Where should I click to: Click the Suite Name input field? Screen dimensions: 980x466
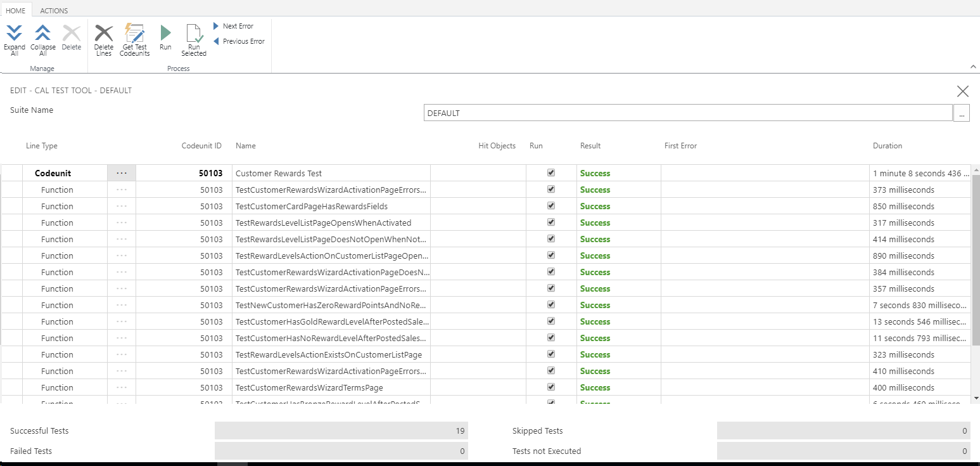pyautogui.click(x=687, y=113)
